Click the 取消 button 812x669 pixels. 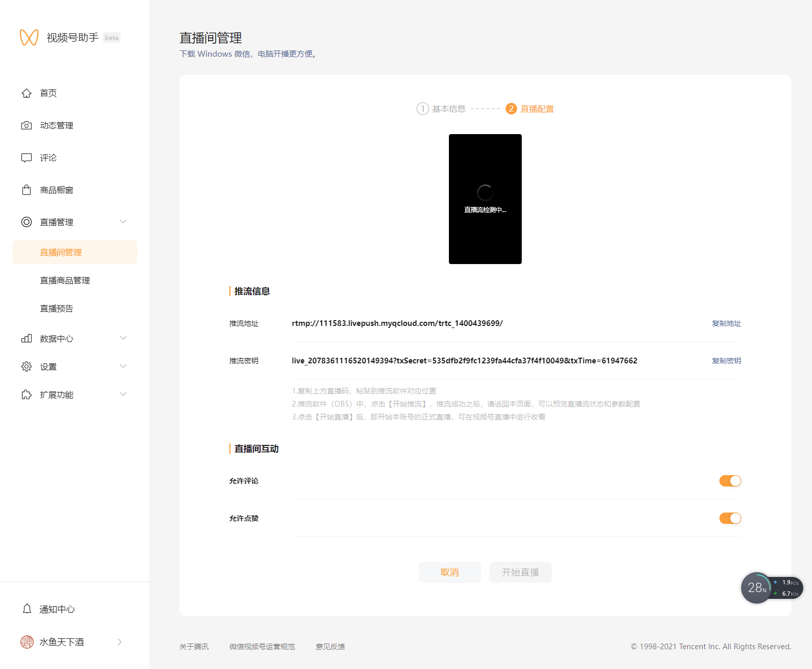pos(450,572)
